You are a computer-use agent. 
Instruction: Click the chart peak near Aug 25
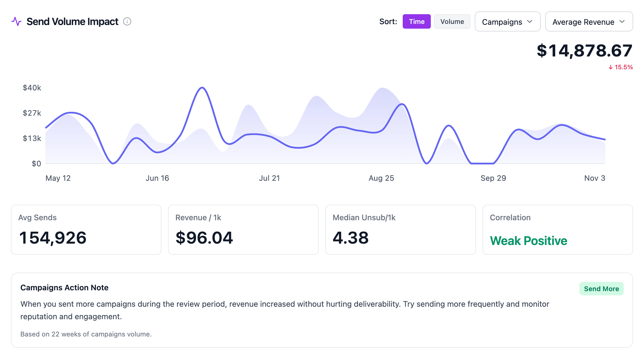[402, 104]
